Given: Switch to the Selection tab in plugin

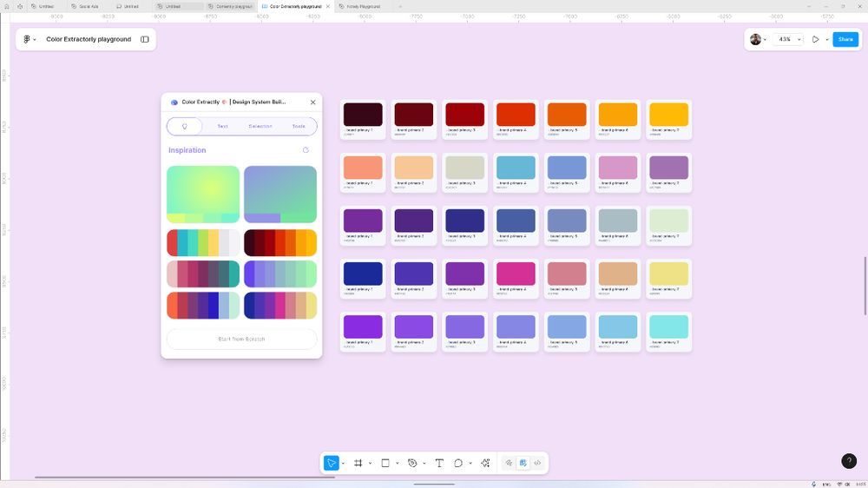Looking at the screenshot, I should [x=260, y=127].
